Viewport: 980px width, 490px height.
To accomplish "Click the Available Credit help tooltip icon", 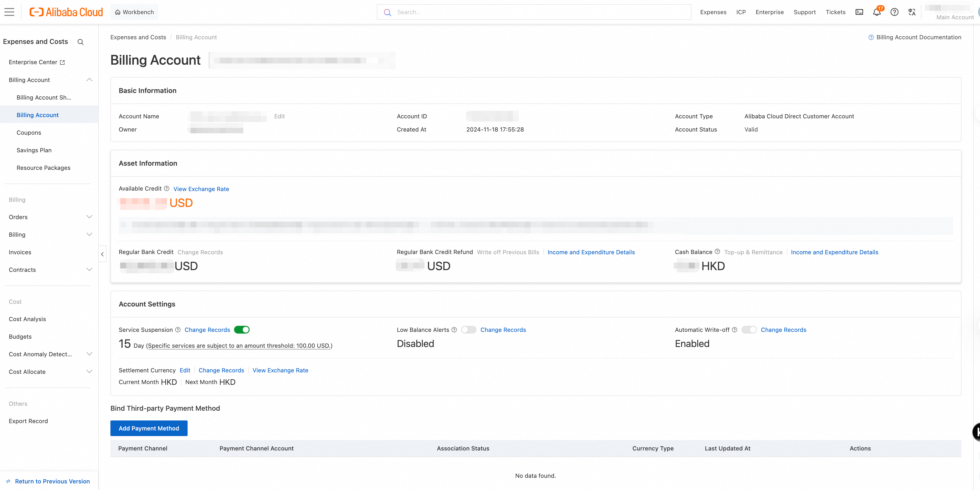I will click(167, 189).
